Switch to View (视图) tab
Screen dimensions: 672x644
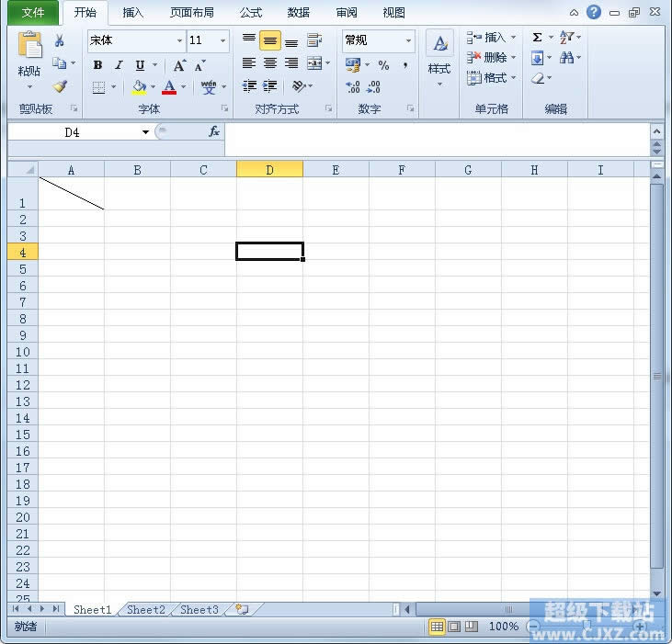point(393,13)
